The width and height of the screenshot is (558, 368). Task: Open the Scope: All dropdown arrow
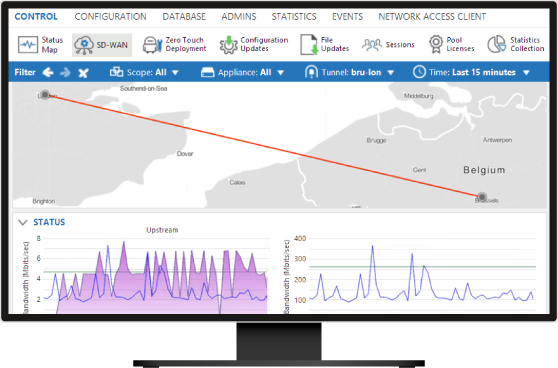tap(175, 73)
